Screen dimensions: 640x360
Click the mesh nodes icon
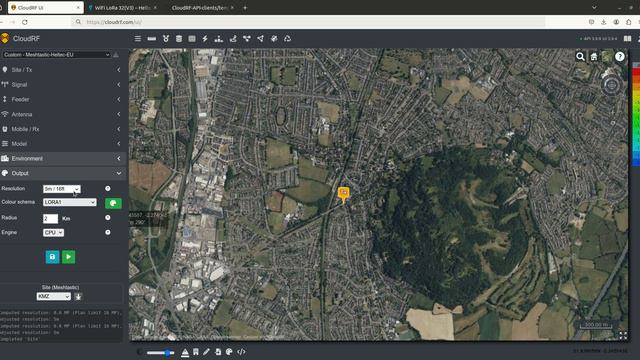247,39
